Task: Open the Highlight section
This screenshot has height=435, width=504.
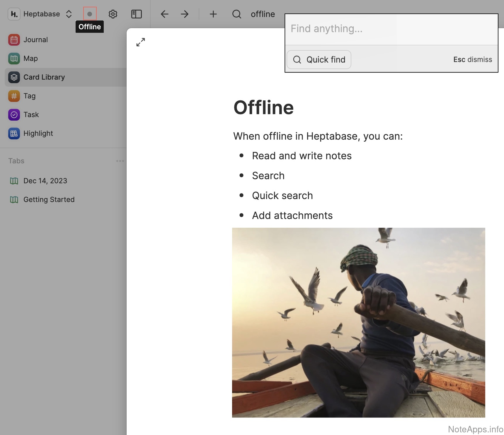Action: pyautogui.click(x=38, y=133)
